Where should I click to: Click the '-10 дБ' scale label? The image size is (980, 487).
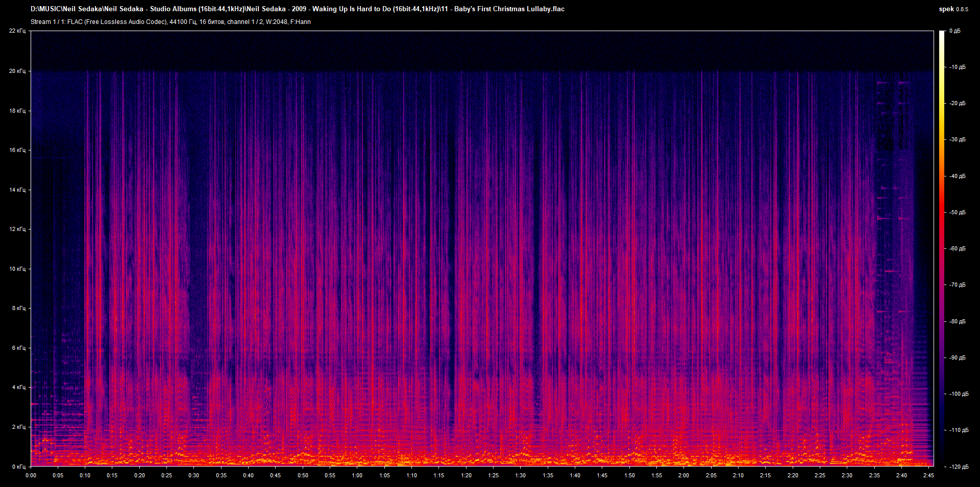point(958,67)
